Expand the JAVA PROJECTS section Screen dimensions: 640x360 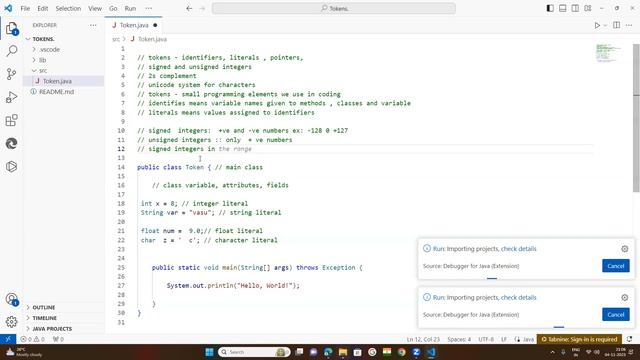(52, 329)
